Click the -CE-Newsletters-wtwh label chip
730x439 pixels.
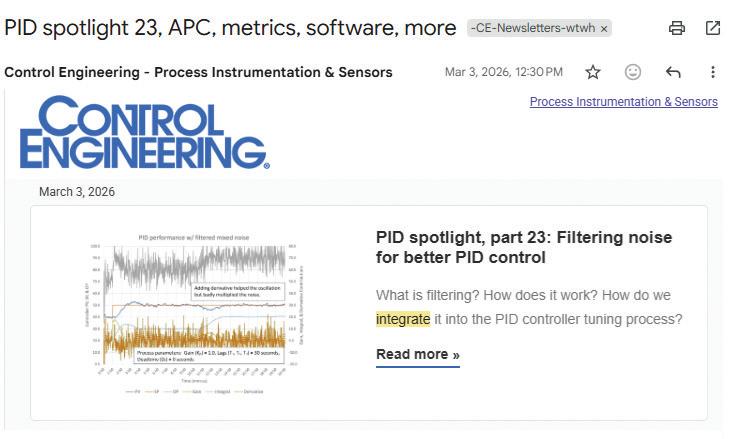(x=532, y=29)
